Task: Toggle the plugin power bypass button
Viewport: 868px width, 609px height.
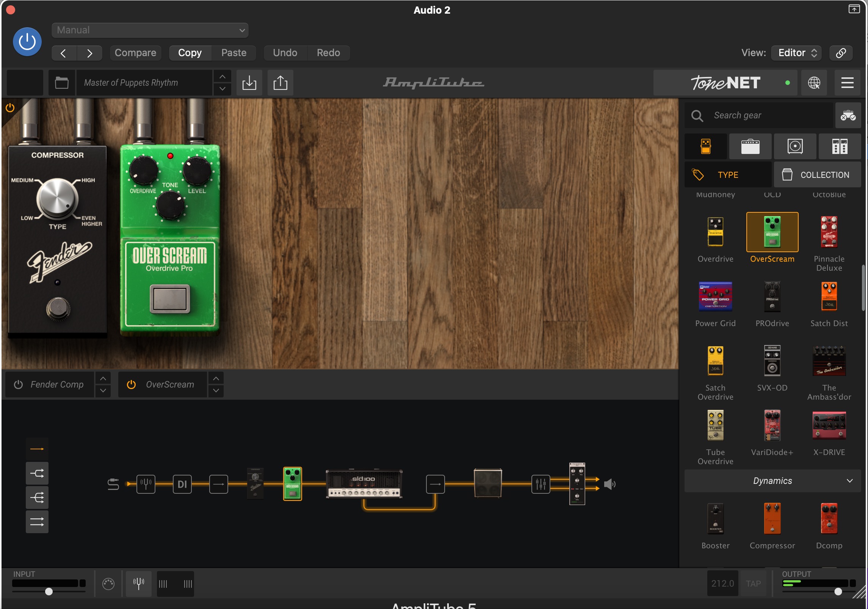Action: tap(27, 42)
